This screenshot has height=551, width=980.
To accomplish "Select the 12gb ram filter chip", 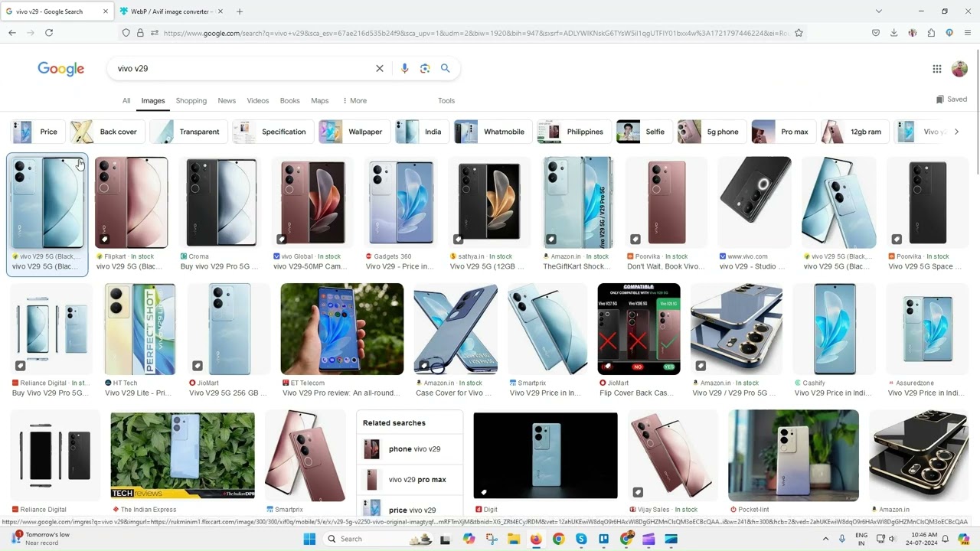I will click(x=854, y=132).
